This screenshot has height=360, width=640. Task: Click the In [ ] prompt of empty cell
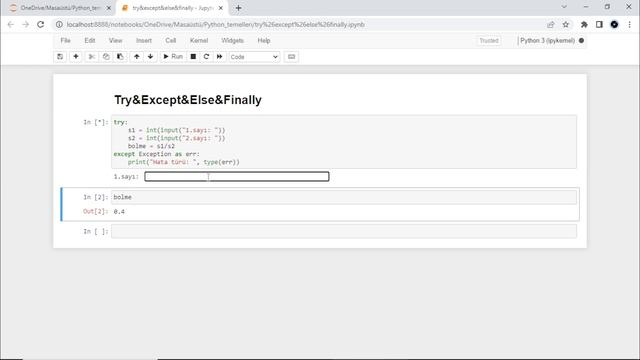(96, 231)
